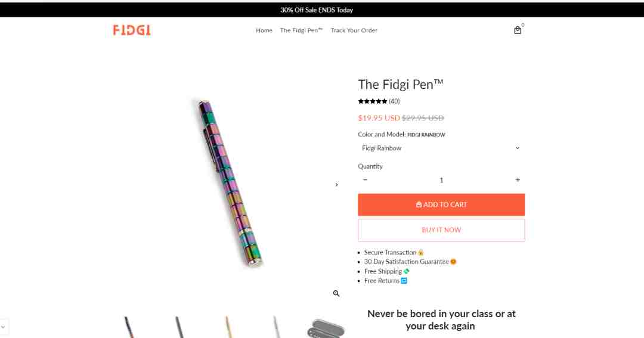Increase quantity with the plus button
Screen dimensions: 644x338
pyautogui.click(x=518, y=180)
